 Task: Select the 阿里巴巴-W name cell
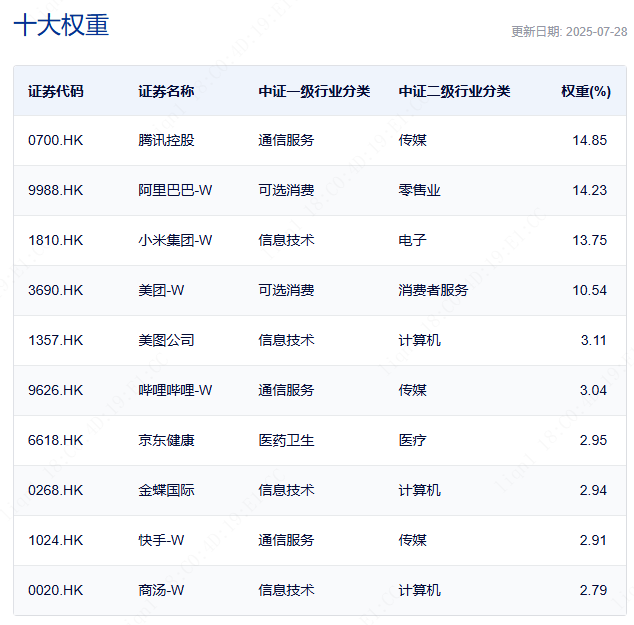click(x=175, y=190)
